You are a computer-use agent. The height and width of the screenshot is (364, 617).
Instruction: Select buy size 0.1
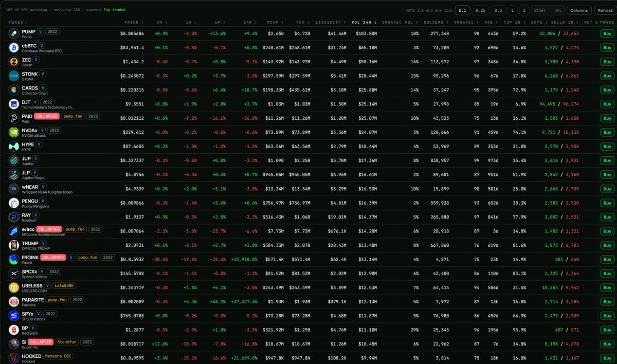pos(463,10)
